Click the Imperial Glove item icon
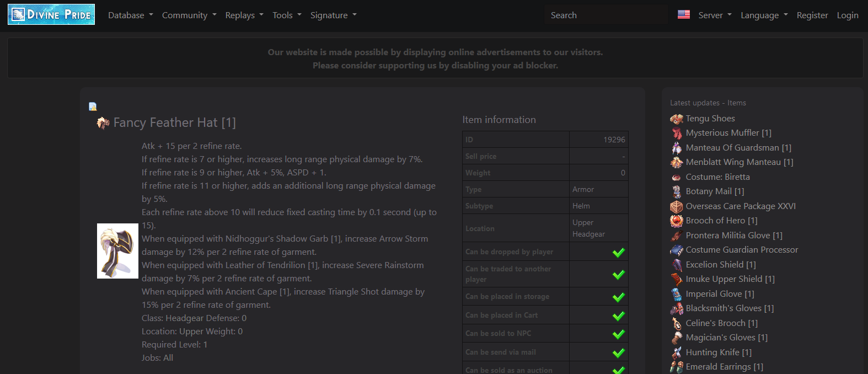Image resolution: width=868 pixels, height=374 pixels. point(677,294)
